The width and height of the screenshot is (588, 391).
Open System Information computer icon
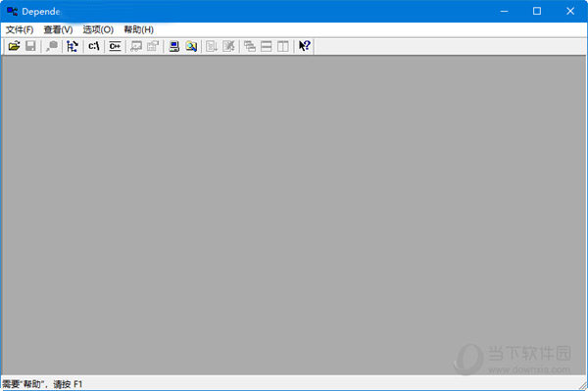click(x=174, y=46)
